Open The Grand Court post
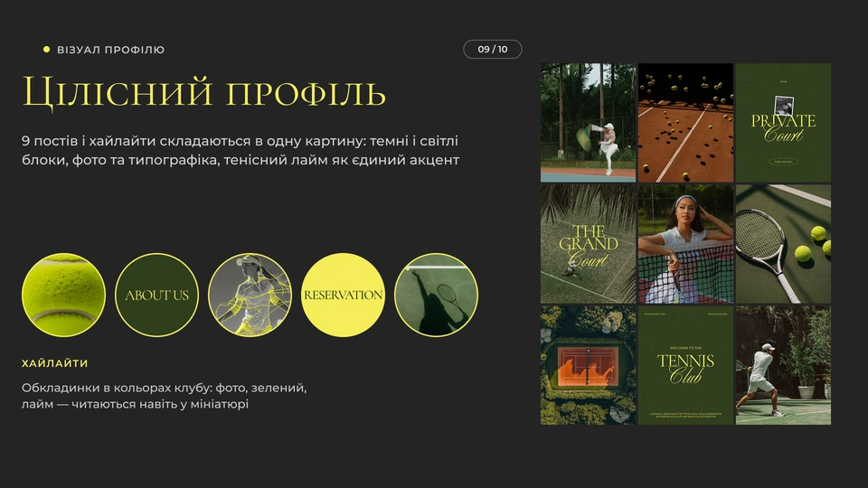 [588, 244]
